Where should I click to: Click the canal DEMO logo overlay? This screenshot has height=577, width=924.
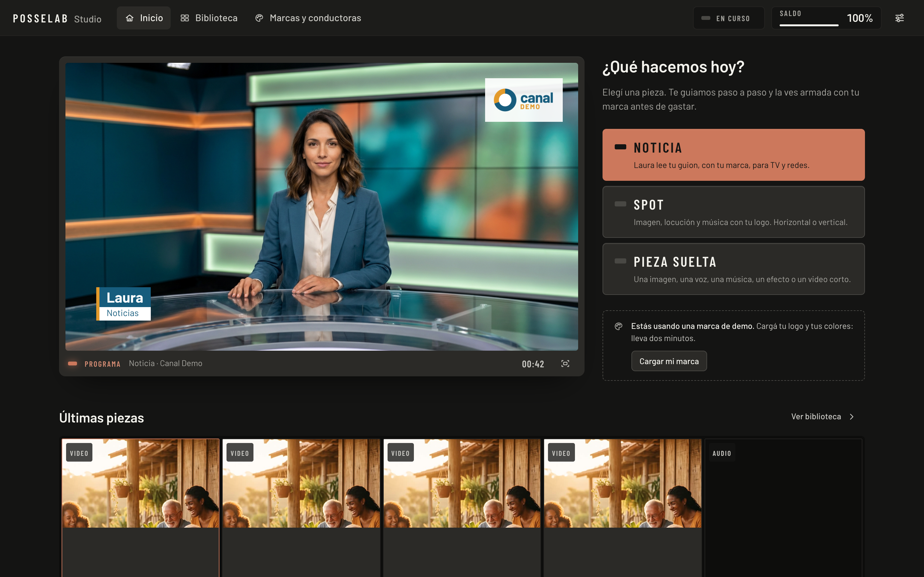524,100
